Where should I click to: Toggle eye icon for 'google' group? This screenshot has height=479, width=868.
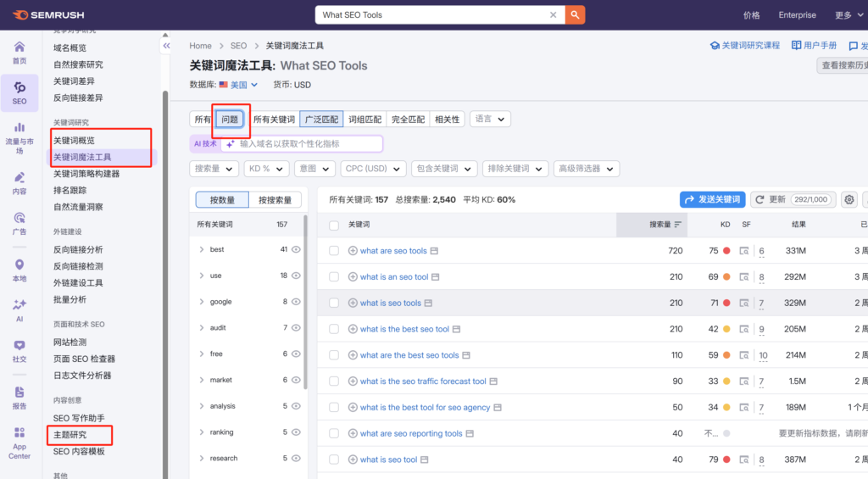[296, 302]
